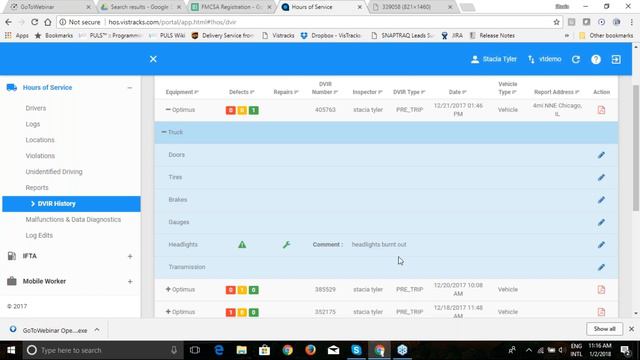Click the Hours of Service truck icon
The width and height of the screenshot is (640, 360).
11,87
